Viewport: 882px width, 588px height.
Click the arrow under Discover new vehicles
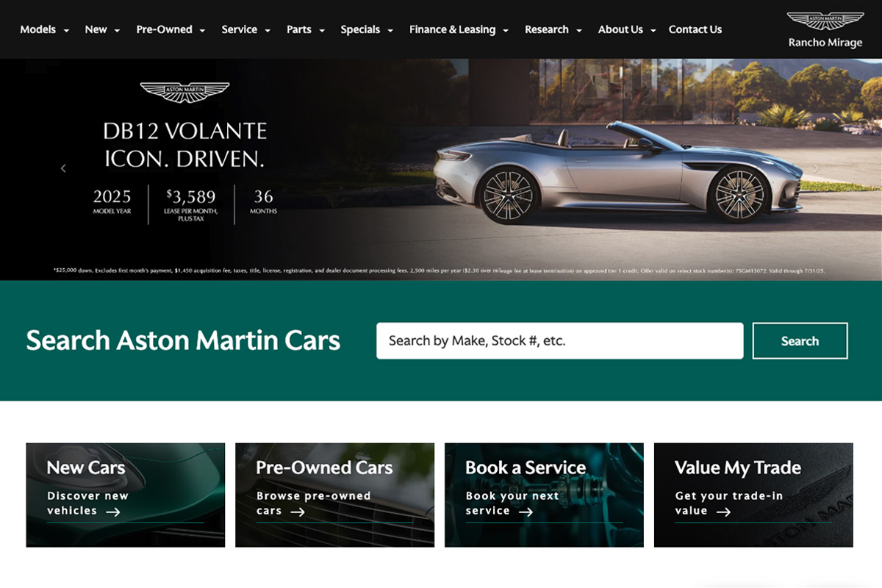coord(112,512)
